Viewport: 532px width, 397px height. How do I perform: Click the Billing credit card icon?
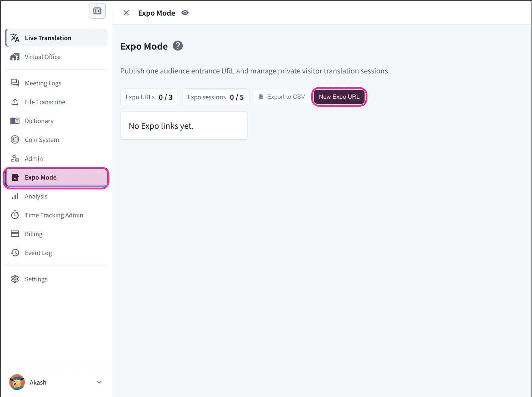15,234
